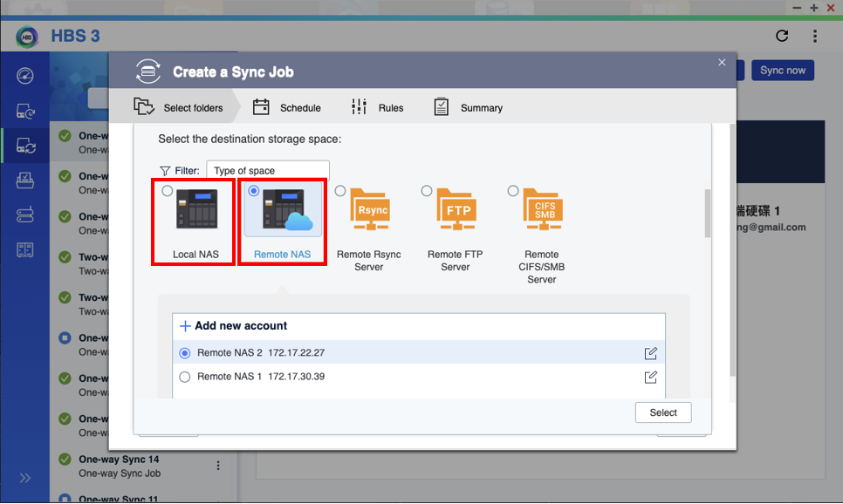Click the Remote FTP Server label

(455, 261)
